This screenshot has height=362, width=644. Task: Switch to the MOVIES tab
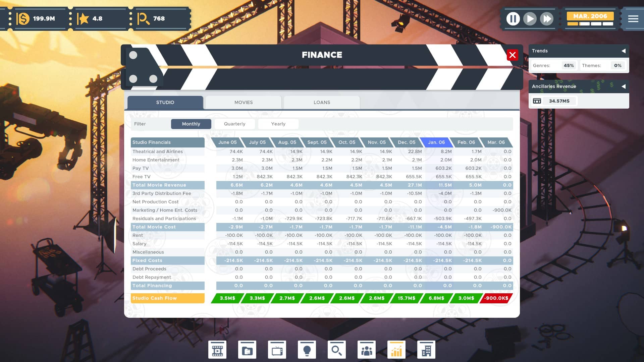[x=244, y=103]
